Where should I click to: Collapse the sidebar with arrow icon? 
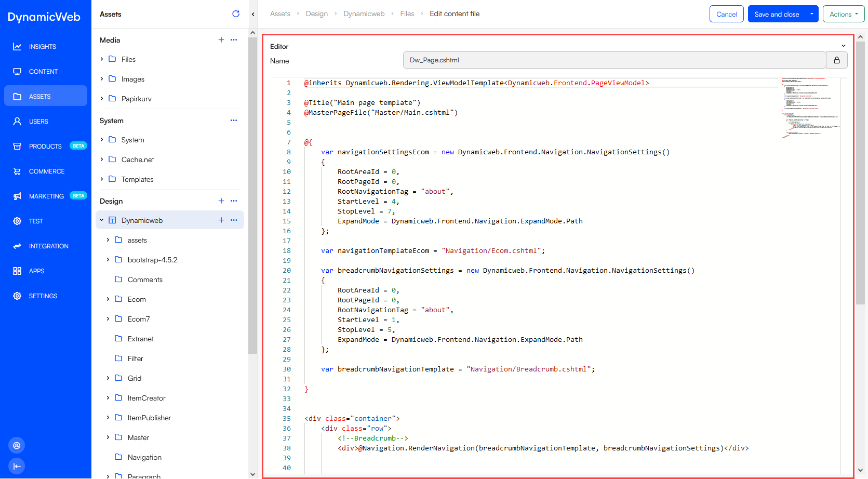click(17, 466)
